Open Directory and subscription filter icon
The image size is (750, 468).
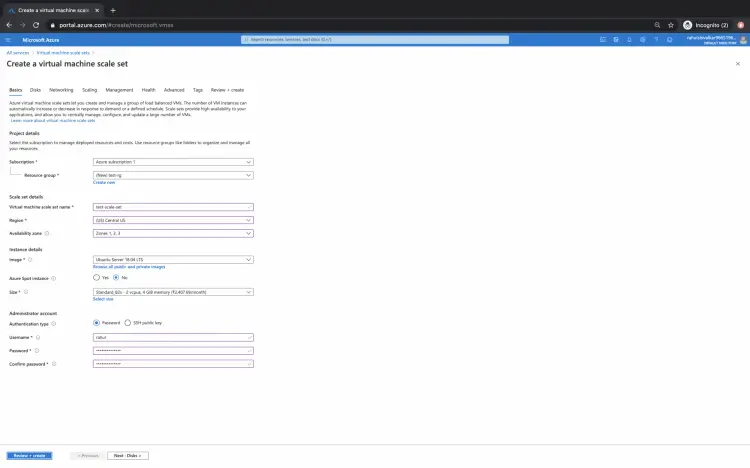point(616,40)
